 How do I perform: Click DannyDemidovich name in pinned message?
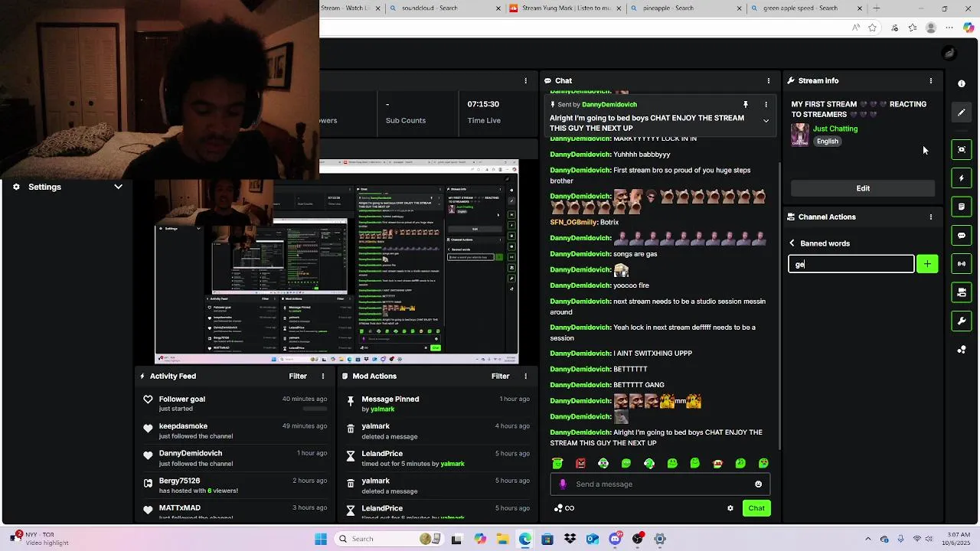(609, 104)
